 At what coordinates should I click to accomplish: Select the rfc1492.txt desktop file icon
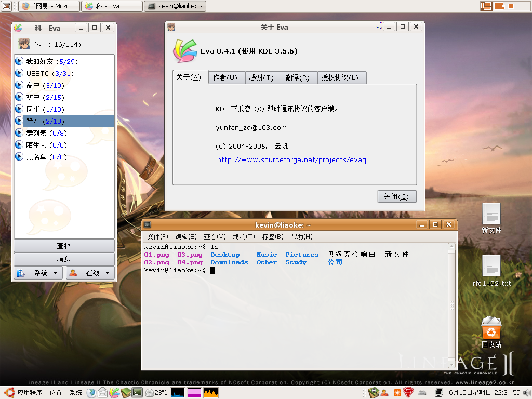[x=491, y=271]
